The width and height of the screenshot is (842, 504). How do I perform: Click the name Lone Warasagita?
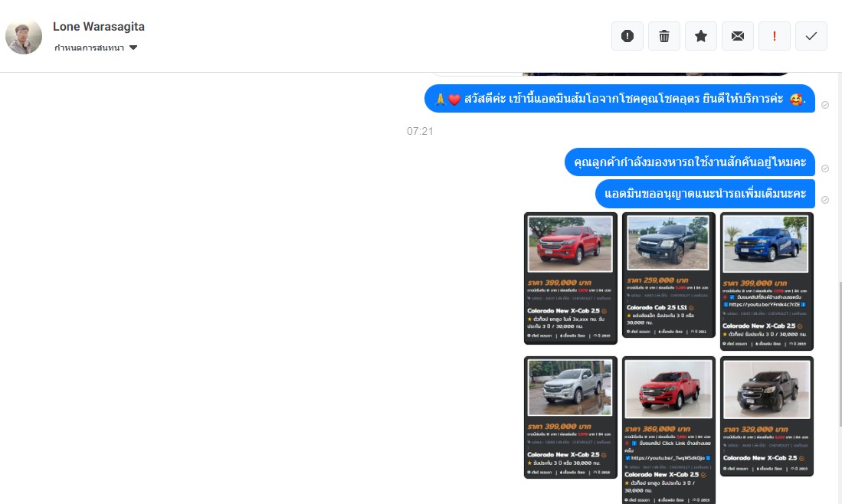click(x=98, y=26)
